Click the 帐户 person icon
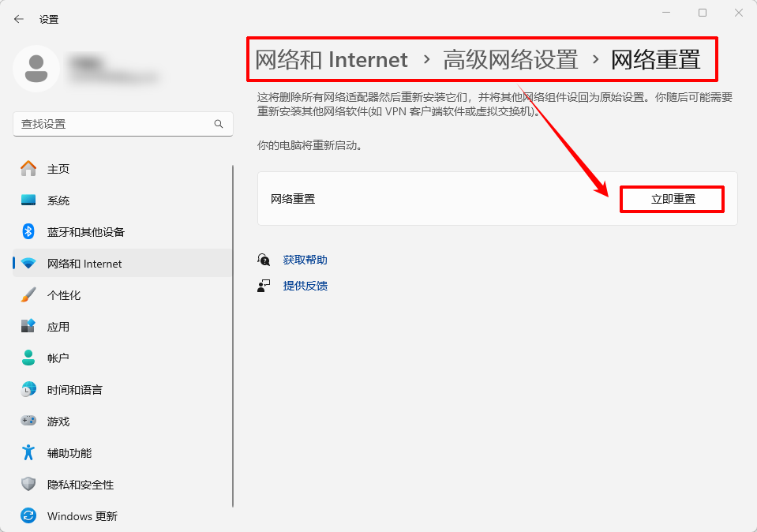 click(x=28, y=358)
